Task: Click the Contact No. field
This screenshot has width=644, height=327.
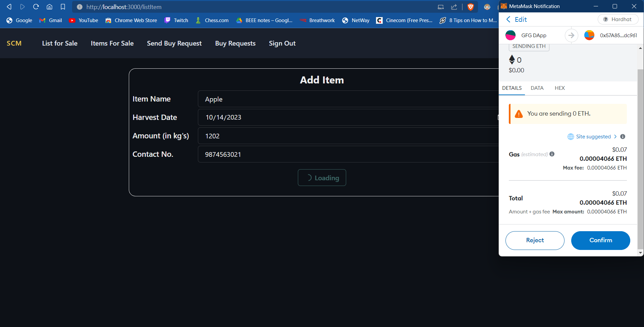Action: tap(348, 154)
